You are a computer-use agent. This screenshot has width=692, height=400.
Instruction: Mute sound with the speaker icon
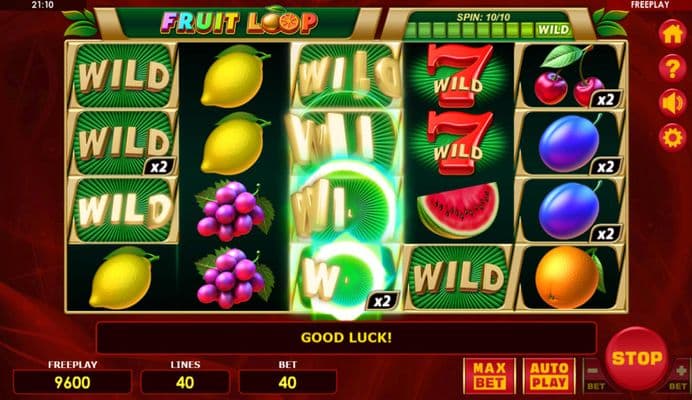[672, 103]
